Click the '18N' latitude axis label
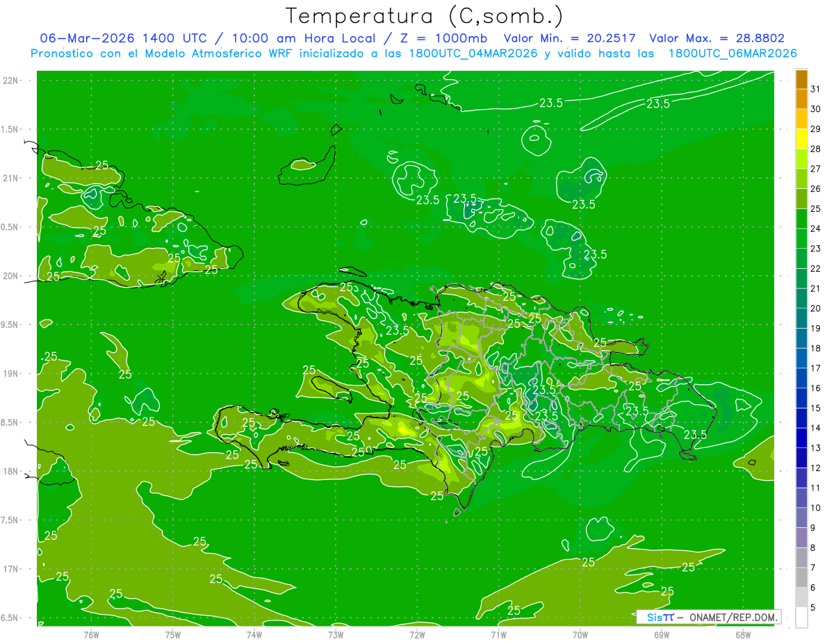 click(x=11, y=471)
